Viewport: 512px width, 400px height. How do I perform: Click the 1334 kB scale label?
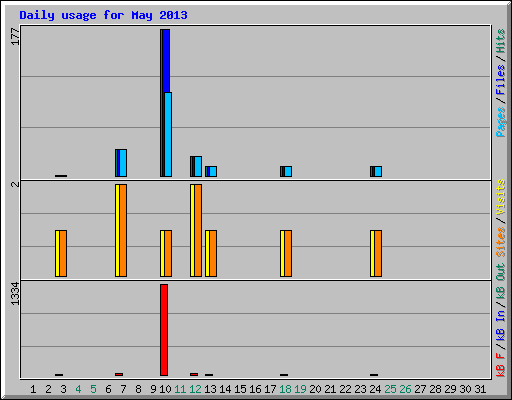click(15, 294)
